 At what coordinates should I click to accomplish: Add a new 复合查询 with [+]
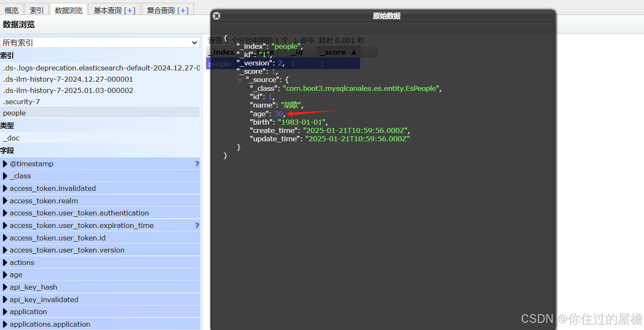click(x=183, y=10)
